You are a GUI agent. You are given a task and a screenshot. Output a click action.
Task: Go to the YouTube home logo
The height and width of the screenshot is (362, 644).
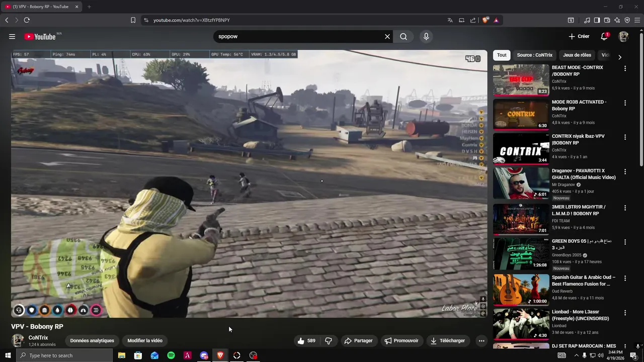pyautogui.click(x=40, y=37)
